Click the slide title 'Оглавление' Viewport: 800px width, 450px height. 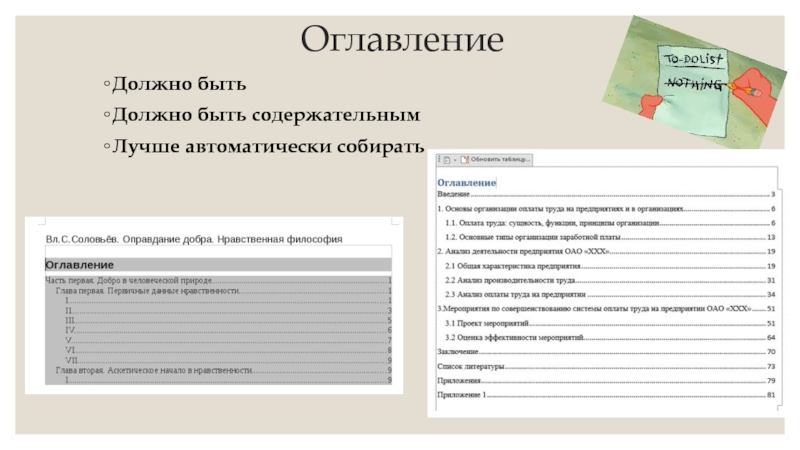coord(402,39)
